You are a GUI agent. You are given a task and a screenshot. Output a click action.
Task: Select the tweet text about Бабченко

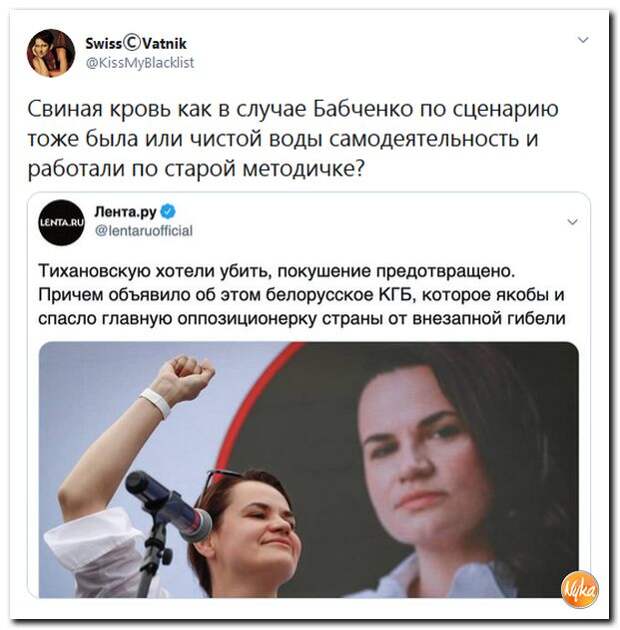(x=293, y=139)
